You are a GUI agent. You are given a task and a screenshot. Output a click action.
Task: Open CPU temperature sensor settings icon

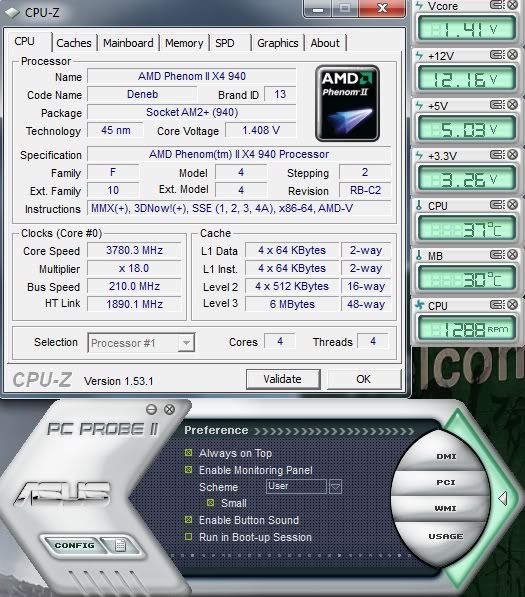click(x=497, y=205)
